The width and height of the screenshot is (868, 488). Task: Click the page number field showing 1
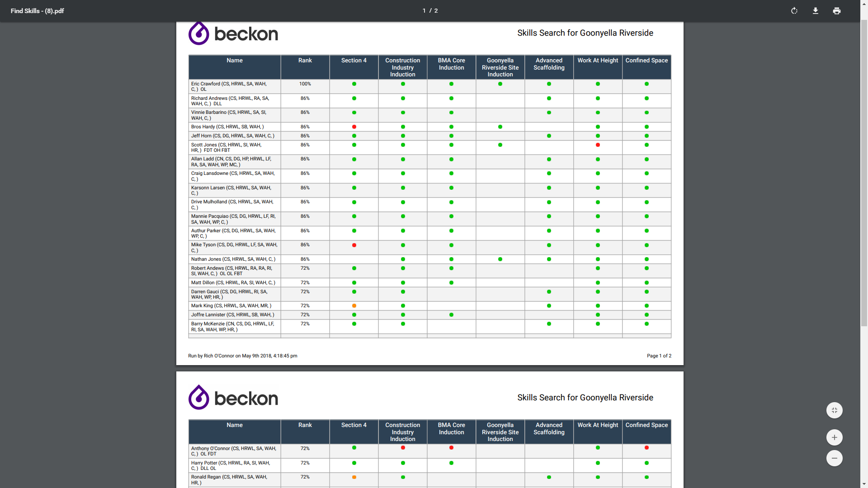point(424,11)
